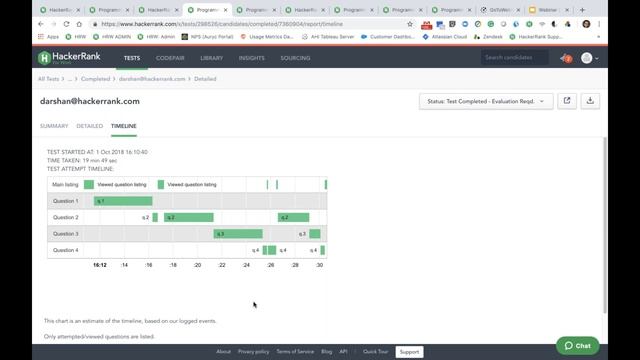Click the long q.3 bar near 16:22
640x360 pixels.
click(238, 233)
